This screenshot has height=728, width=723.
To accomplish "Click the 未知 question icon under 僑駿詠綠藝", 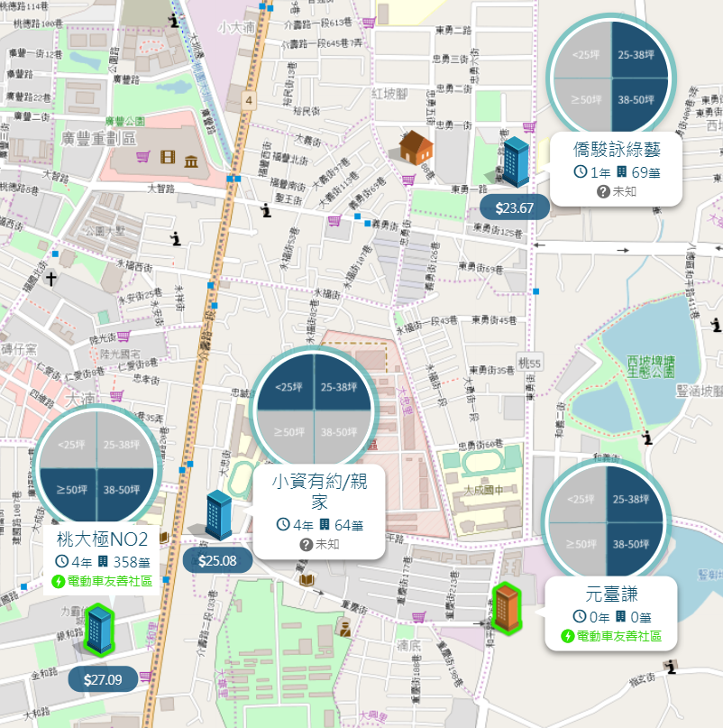I will [603, 191].
